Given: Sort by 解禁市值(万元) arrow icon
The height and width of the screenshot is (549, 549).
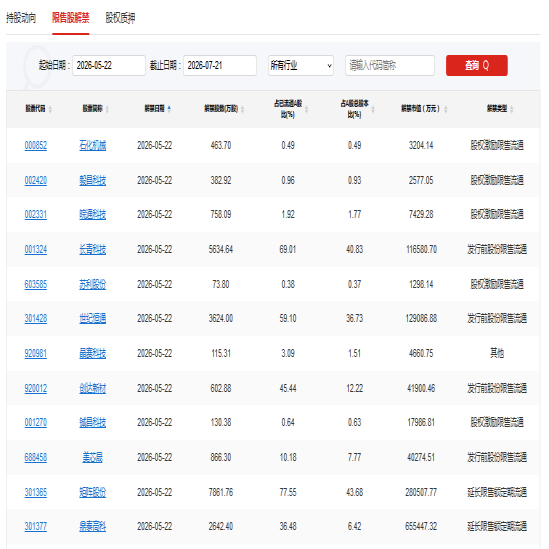Looking at the screenshot, I should point(446,109).
